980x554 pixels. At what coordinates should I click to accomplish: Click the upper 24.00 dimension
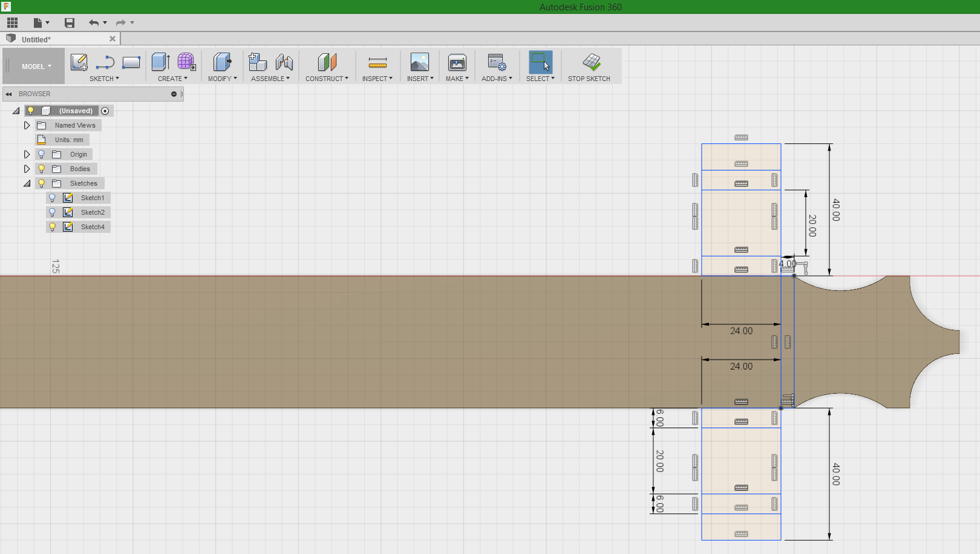741,331
